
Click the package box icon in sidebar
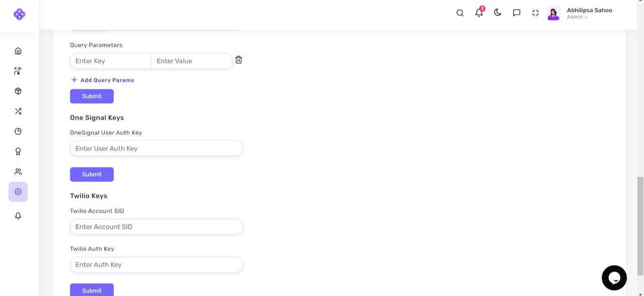pos(18,91)
